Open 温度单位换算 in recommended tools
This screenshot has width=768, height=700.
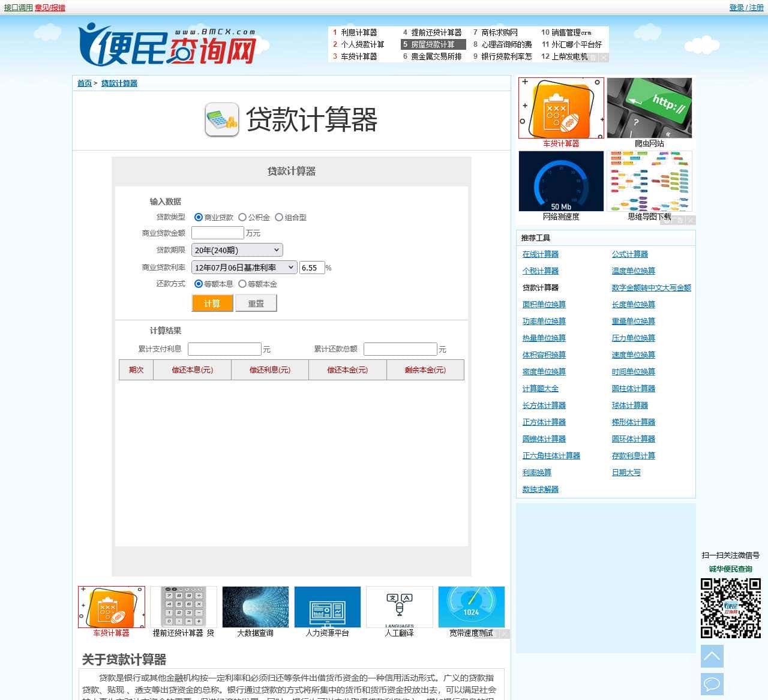[634, 271]
